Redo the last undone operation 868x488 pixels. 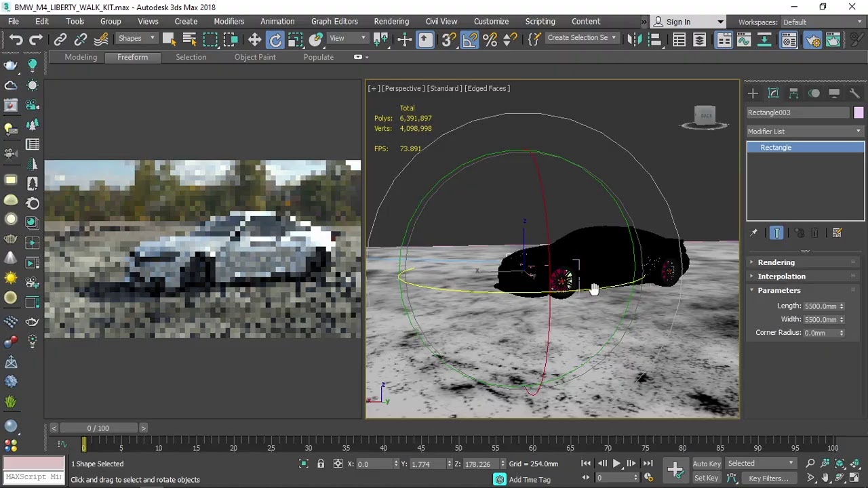pyautogui.click(x=37, y=40)
